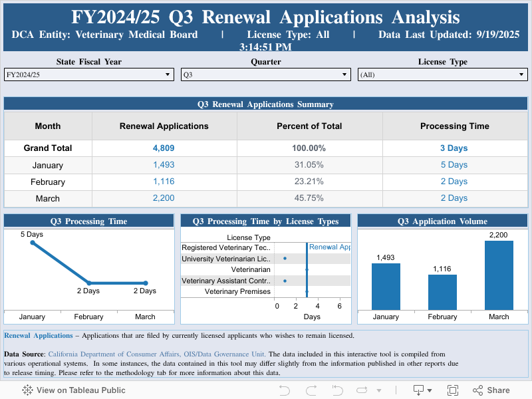The width and height of the screenshot is (532, 399).
Task: Click the January 5 Days line point
Action: pyautogui.click(x=32, y=243)
